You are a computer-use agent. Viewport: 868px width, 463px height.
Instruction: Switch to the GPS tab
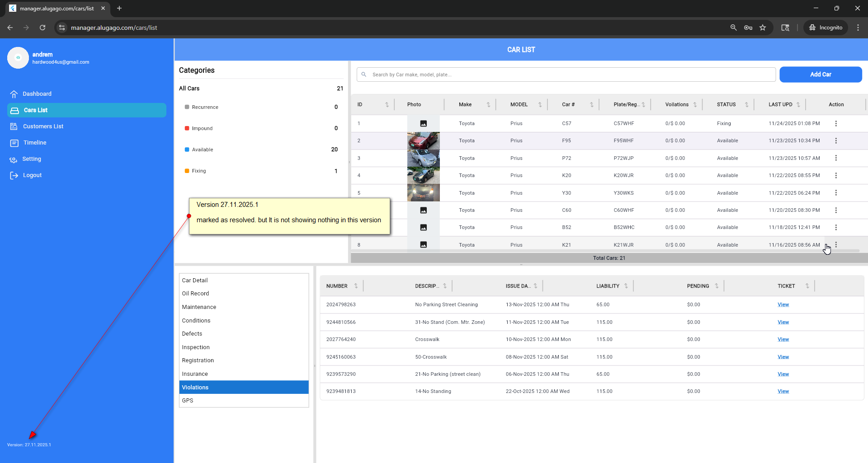(188, 401)
